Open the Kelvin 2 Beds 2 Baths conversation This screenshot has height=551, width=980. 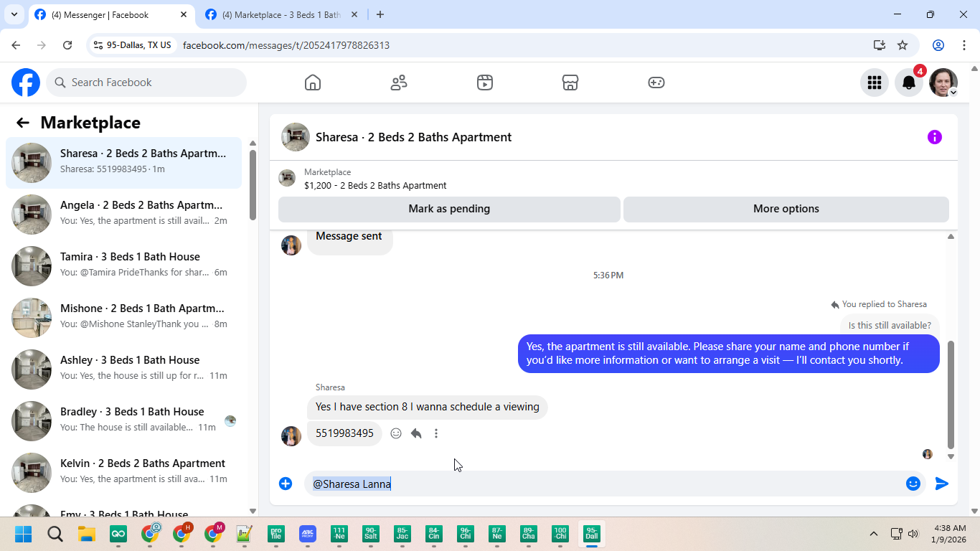124,473
